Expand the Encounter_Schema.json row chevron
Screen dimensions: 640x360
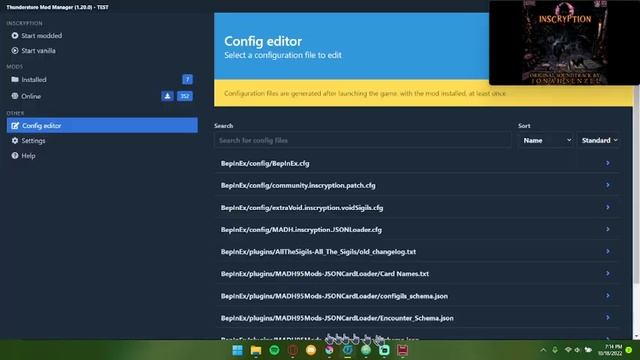(x=608, y=317)
